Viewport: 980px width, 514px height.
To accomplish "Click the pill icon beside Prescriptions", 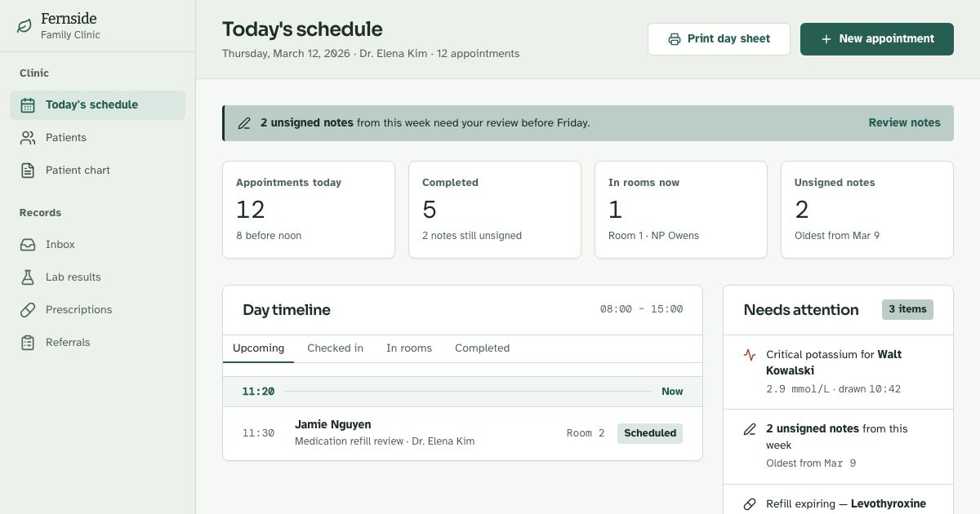I will pyautogui.click(x=28, y=310).
